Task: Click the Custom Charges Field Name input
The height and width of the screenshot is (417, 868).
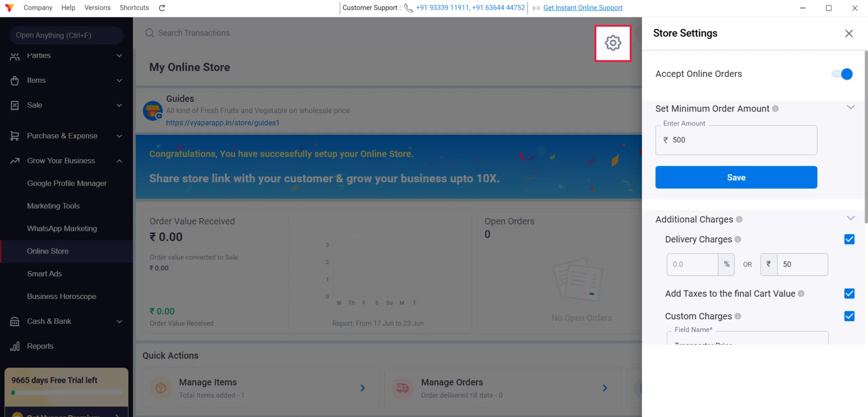Action: [x=747, y=338]
